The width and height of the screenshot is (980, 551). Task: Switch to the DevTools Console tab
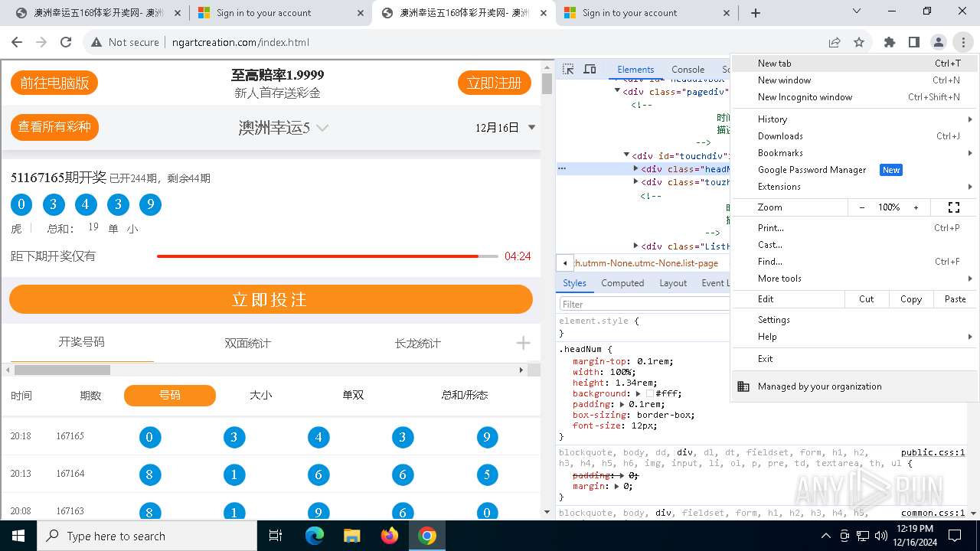[x=688, y=69]
